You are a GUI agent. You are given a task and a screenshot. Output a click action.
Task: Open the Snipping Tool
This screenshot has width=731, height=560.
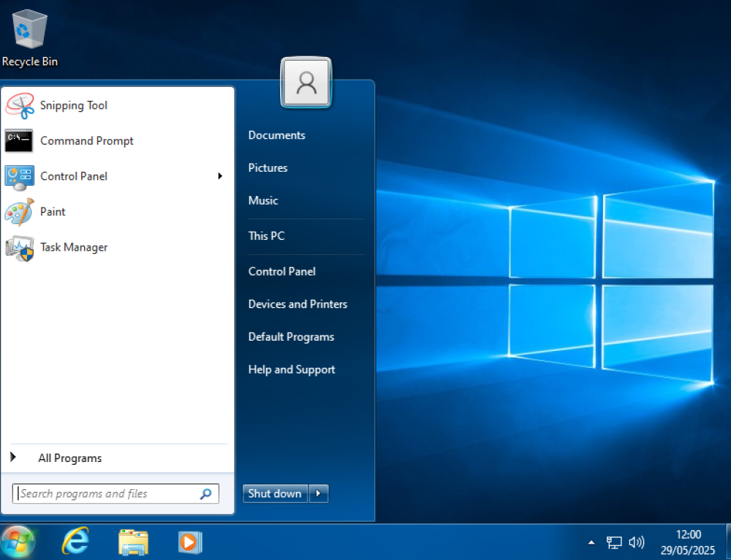pos(73,105)
